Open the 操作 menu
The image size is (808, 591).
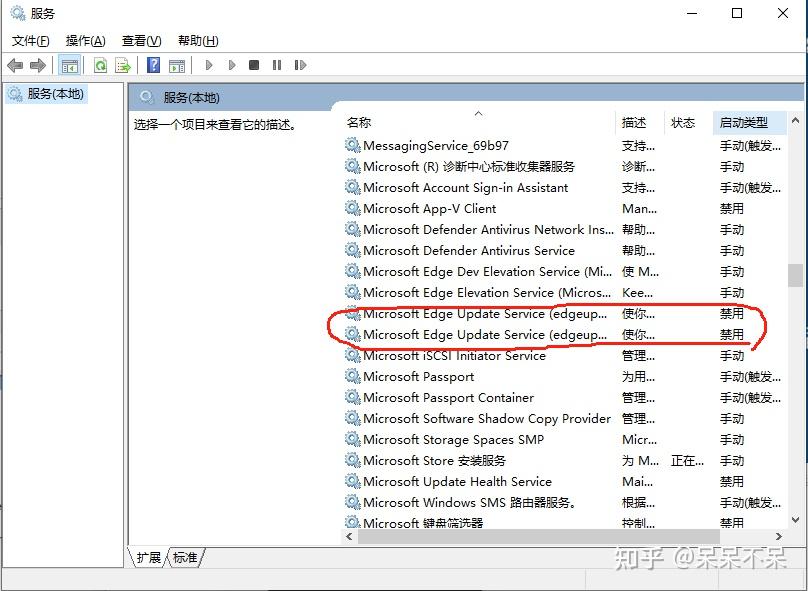(x=83, y=41)
